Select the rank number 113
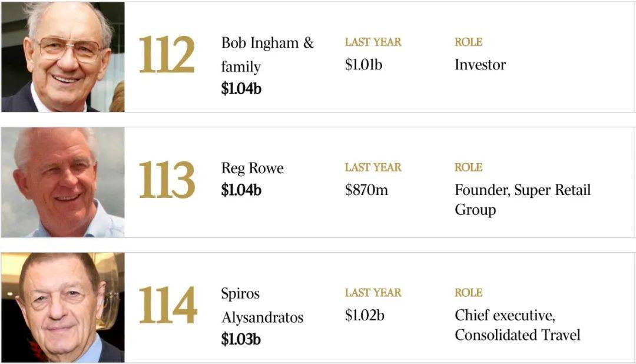This screenshot has height=364, width=636. click(x=167, y=180)
